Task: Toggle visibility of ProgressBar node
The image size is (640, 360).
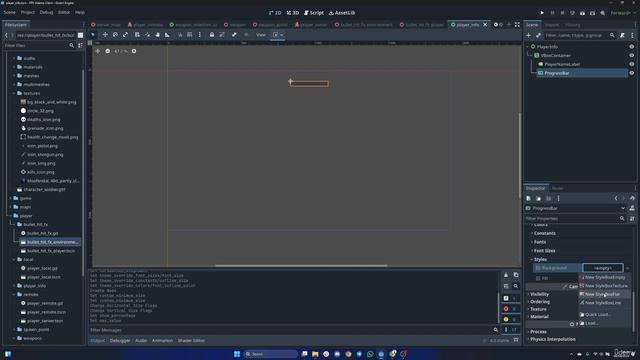Action: [631, 73]
